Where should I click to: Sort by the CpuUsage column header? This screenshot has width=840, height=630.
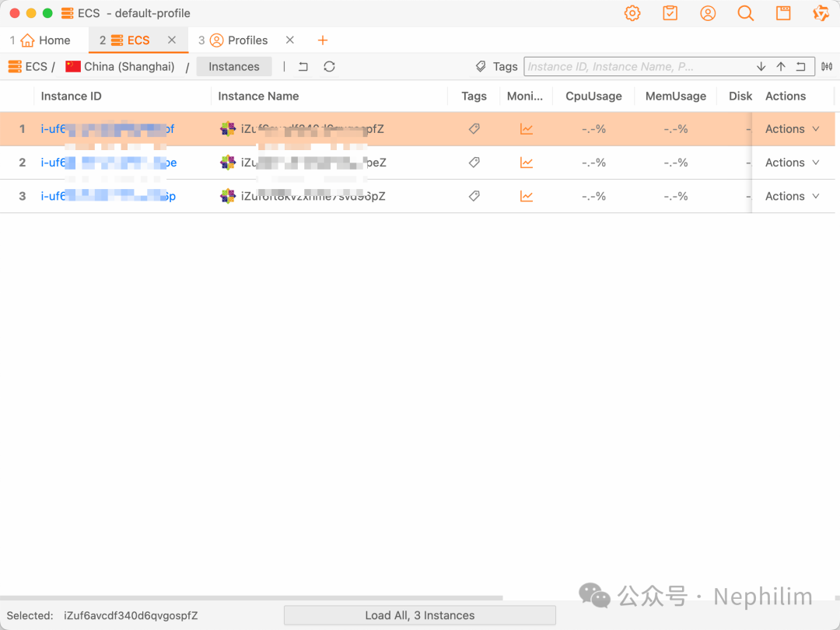click(593, 96)
